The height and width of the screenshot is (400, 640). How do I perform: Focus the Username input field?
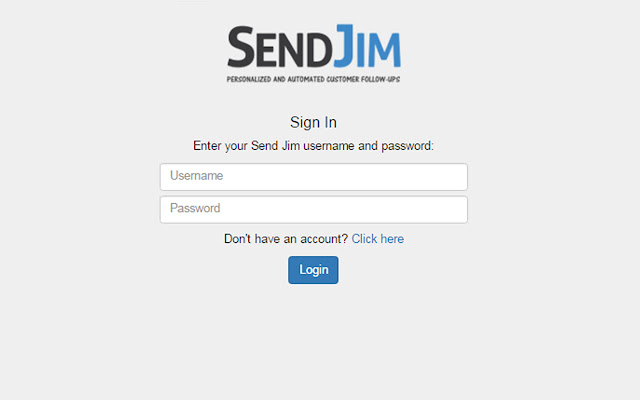click(313, 177)
